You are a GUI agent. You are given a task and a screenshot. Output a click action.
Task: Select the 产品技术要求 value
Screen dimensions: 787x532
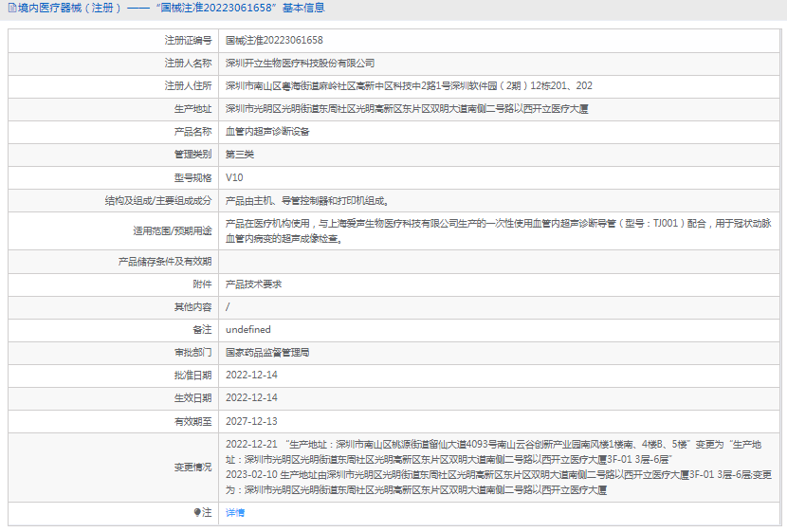[x=253, y=284]
